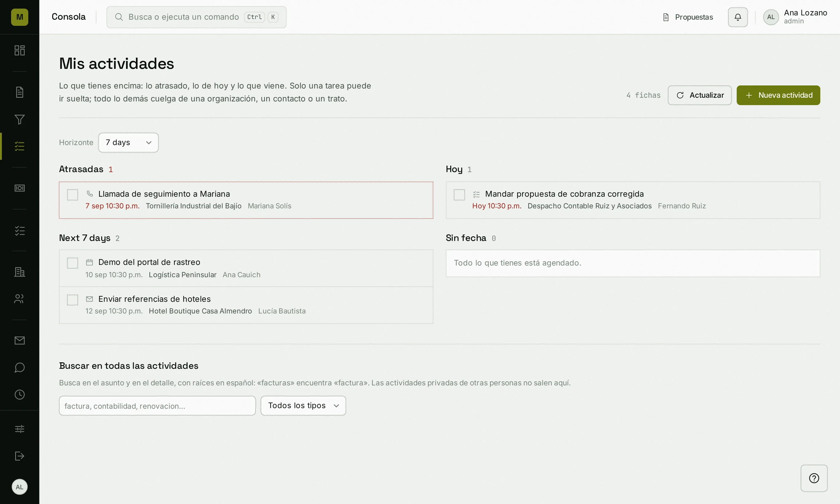The width and height of the screenshot is (840, 504).
Task: Open Hotel Boutique Casa Almendro organization
Action: point(200,311)
